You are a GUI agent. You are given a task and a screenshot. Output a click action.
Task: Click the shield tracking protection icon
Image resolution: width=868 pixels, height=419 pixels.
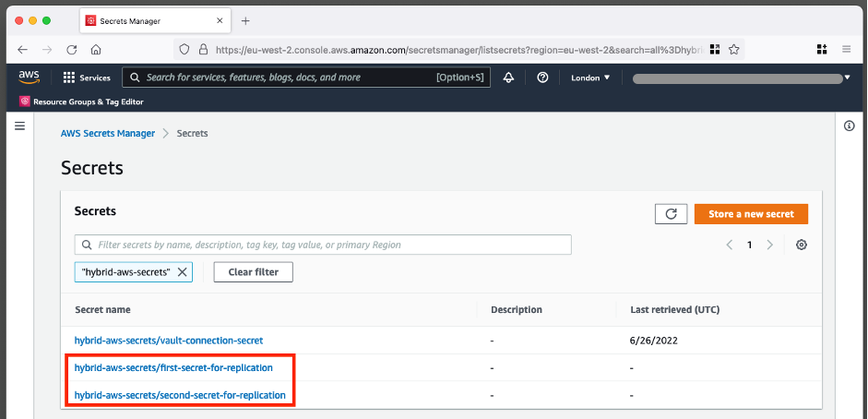click(x=184, y=50)
